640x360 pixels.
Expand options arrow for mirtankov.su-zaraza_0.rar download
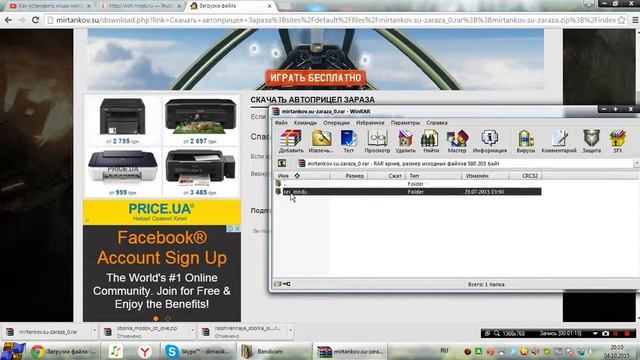94,331
